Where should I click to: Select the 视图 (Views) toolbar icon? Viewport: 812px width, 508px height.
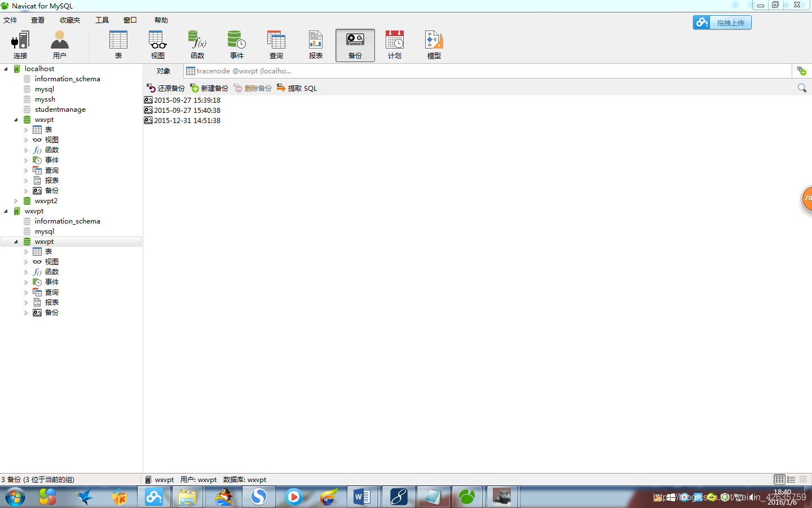coord(158,44)
